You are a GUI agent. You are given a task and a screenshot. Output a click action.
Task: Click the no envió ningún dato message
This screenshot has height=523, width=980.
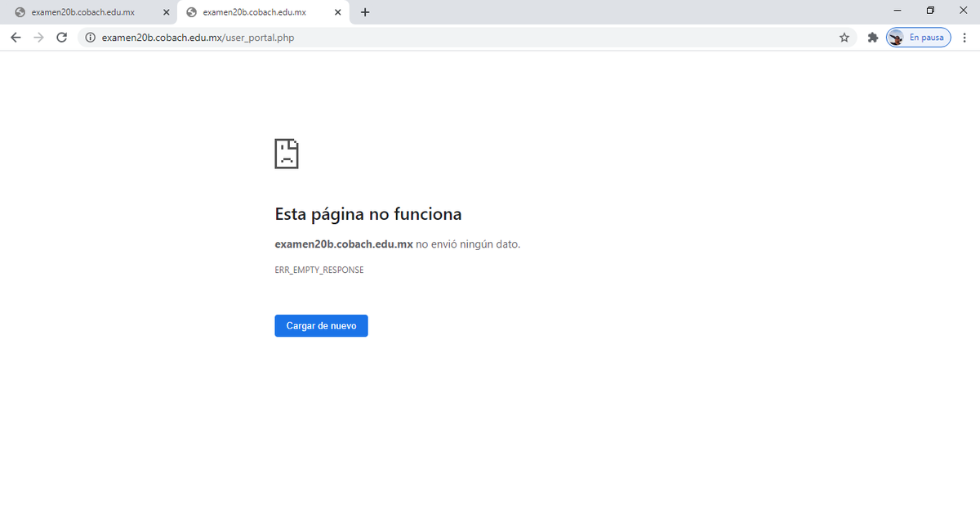click(468, 244)
